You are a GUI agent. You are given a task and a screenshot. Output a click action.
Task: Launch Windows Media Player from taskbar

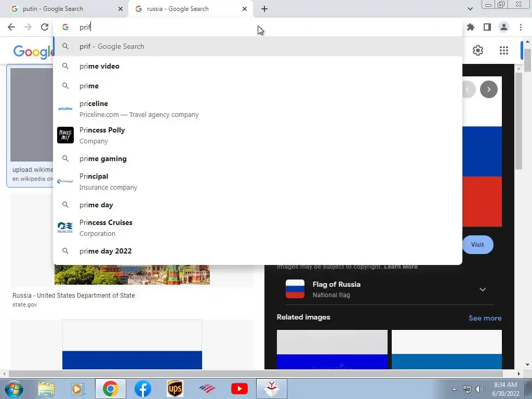click(x=78, y=389)
